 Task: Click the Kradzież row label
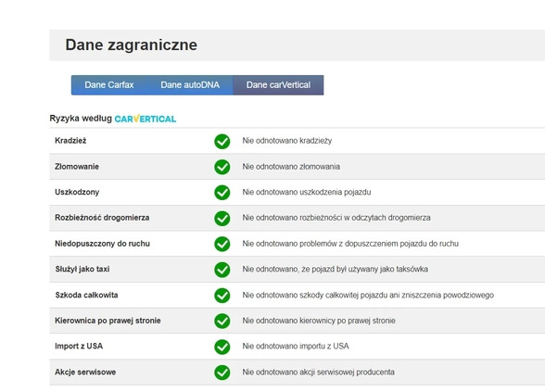pos(70,141)
